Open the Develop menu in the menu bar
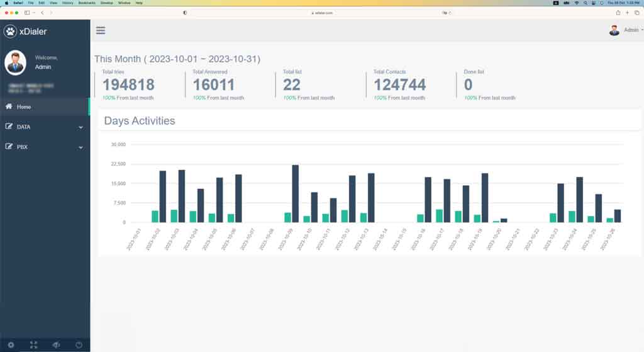 pyautogui.click(x=107, y=3)
